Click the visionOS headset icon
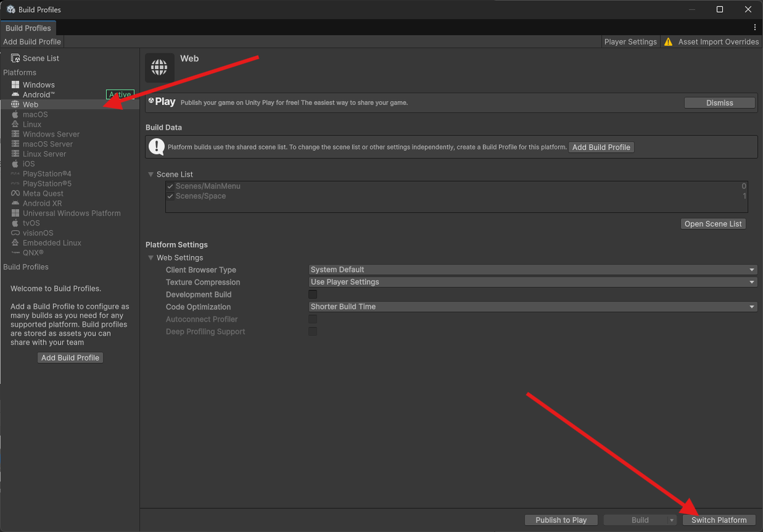 point(15,233)
